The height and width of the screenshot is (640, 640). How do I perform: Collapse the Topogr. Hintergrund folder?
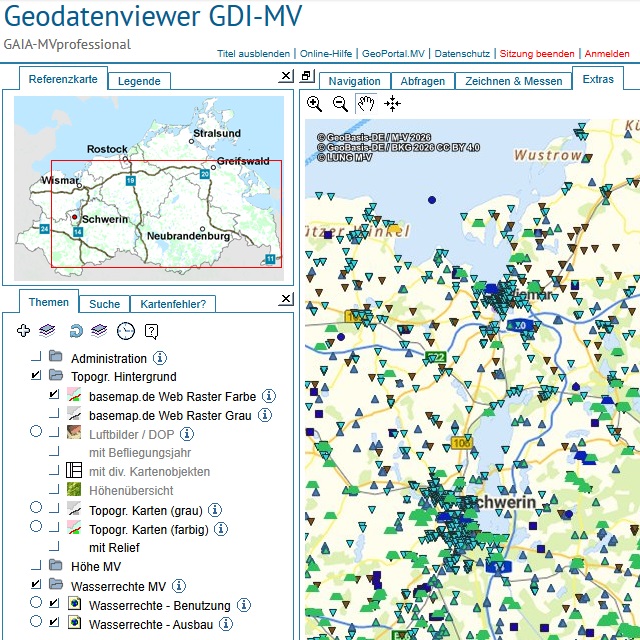pyautogui.click(x=56, y=375)
